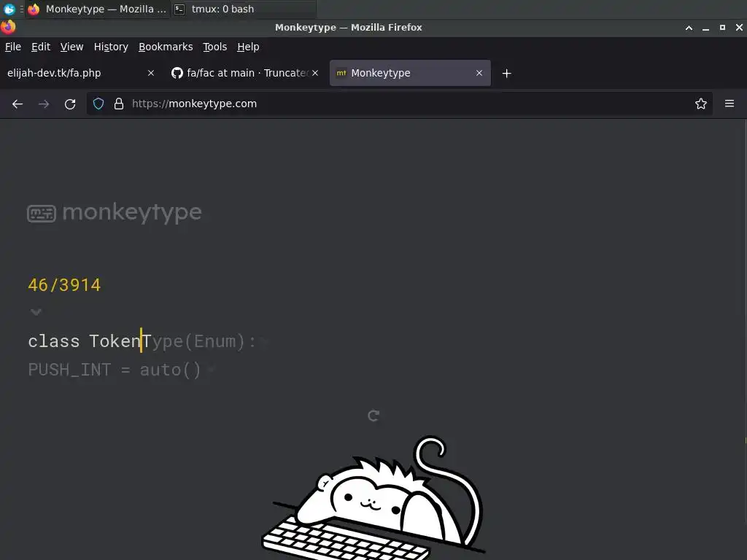Viewport: 747px width, 560px height.
Task: Open the Tools menu
Action: tap(214, 47)
